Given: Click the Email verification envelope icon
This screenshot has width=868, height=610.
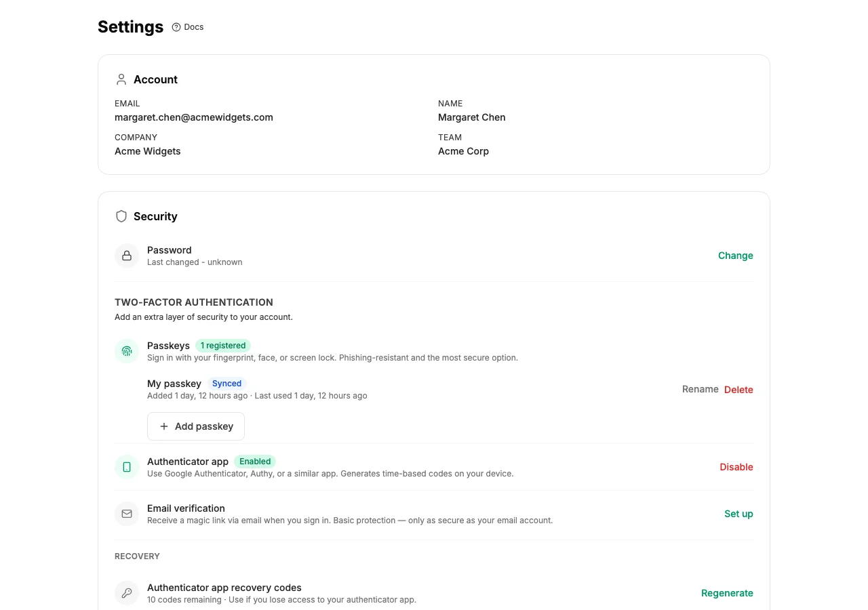Looking at the screenshot, I should coord(127,514).
